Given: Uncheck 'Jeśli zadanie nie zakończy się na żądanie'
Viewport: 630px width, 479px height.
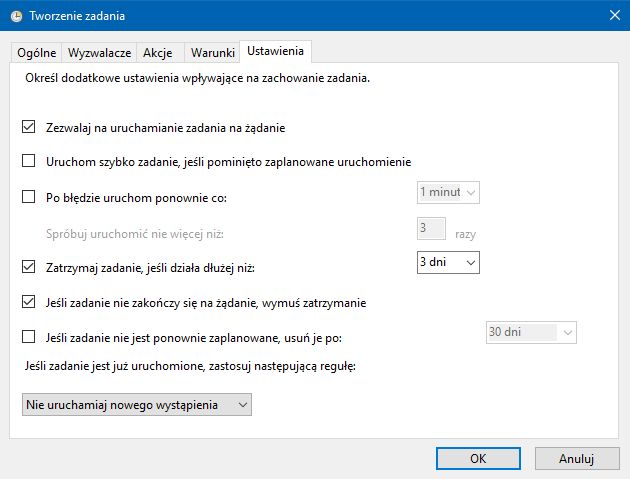Looking at the screenshot, I should (28, 301).
